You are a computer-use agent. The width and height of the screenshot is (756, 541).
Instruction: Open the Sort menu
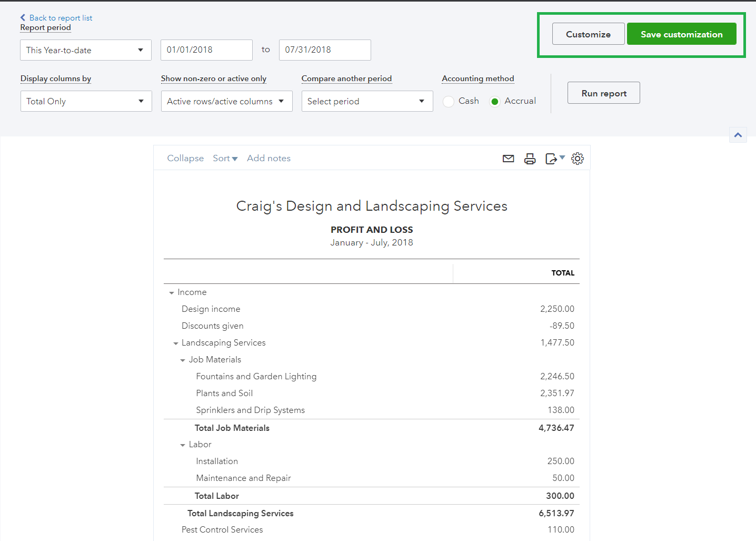click(x=225, y=159)
